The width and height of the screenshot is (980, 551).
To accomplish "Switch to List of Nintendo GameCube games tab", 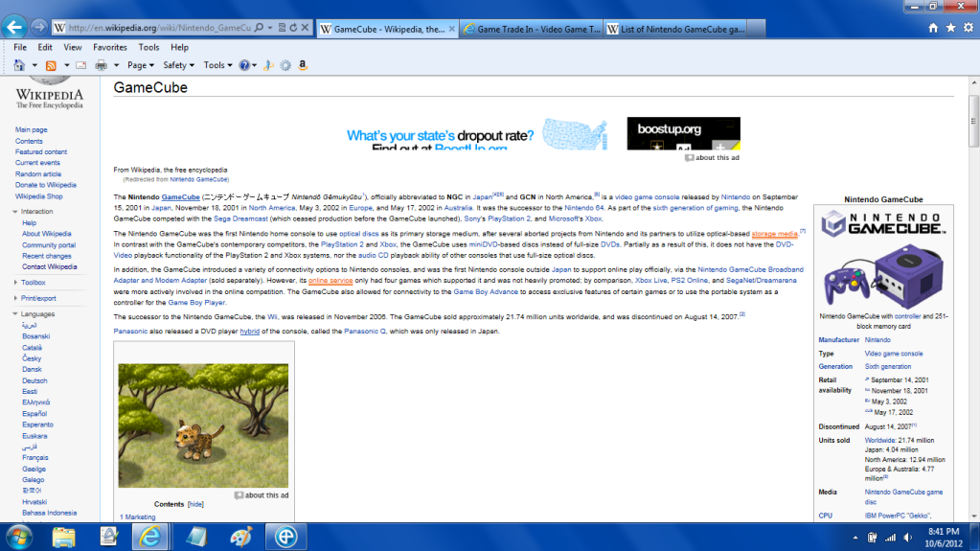I will (x=675, y=29).
